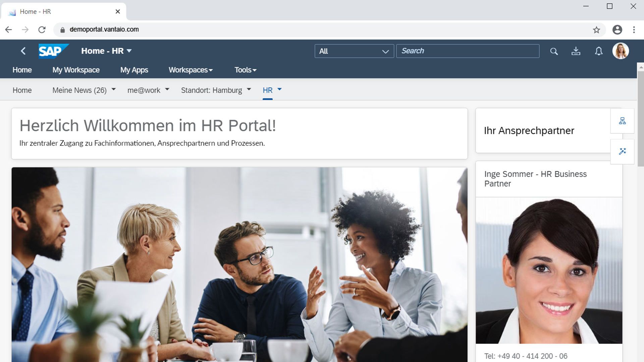The image size is (644, 362).
Task: Toggle the HR tab active state
Action: tap(268, 90)
